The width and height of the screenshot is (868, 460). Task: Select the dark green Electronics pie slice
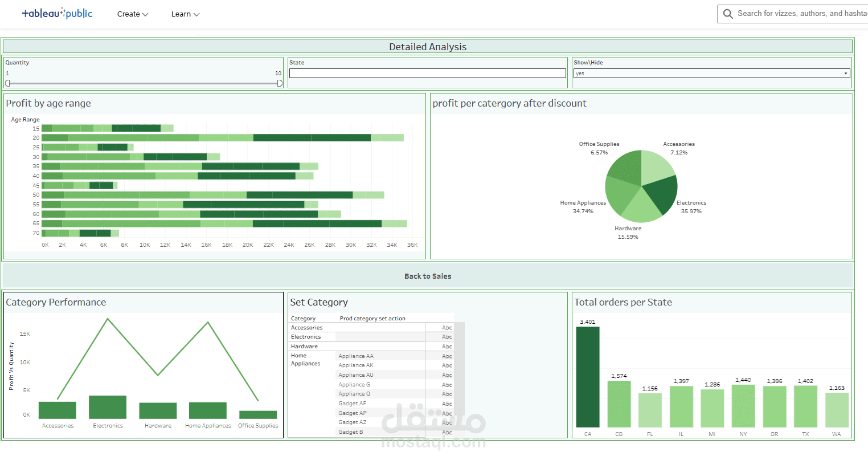(663, 194)
